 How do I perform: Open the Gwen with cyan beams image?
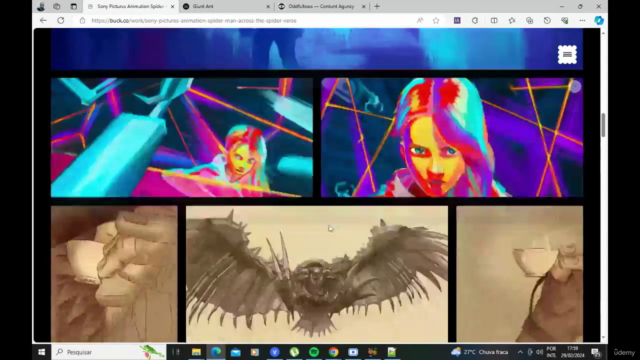coord(182,138)
